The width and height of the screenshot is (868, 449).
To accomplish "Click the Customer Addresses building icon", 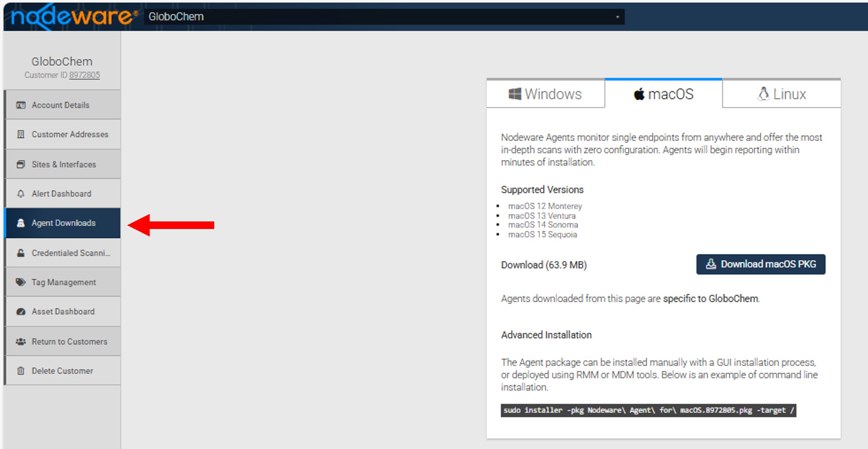I will (x=21, y=134).
